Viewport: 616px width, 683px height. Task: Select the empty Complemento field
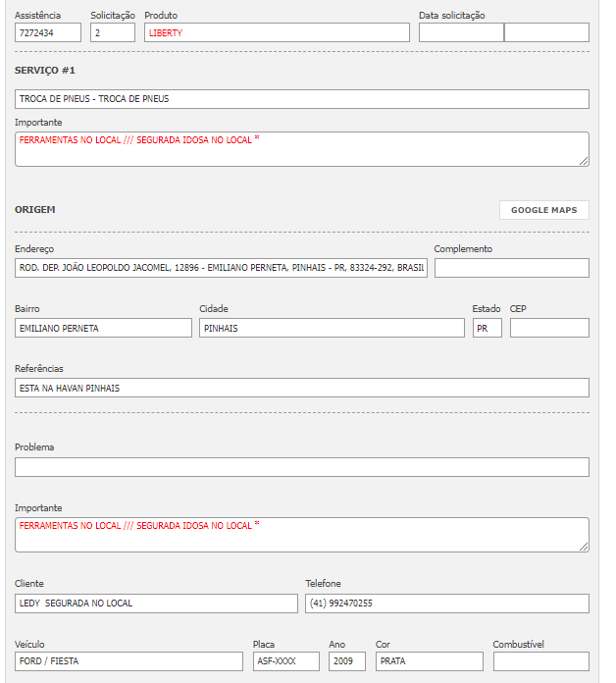(x=511, y=268)
